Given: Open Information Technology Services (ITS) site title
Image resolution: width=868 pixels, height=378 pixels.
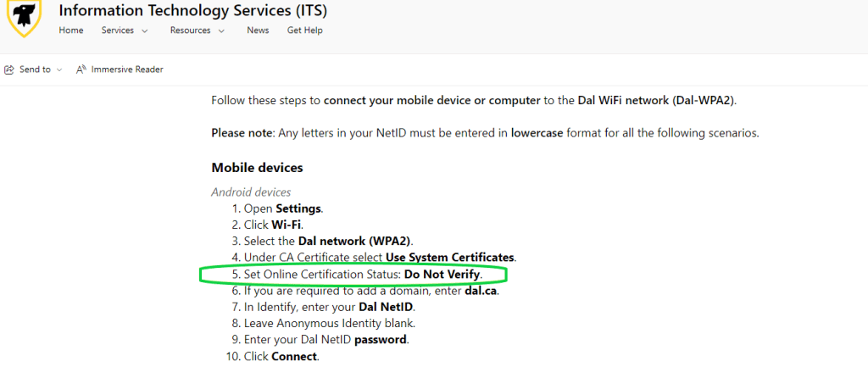Looking at the screenshot, I should pos(192,11).
